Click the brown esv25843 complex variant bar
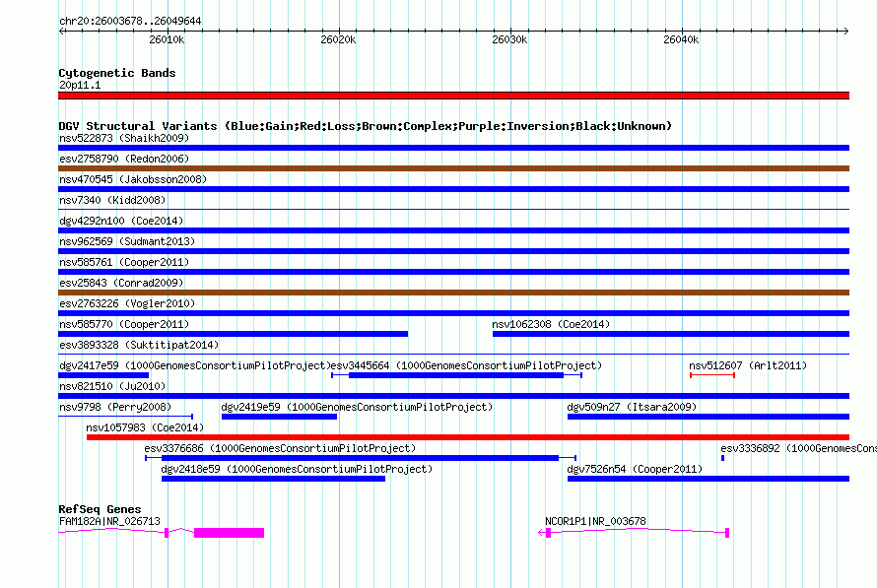877x588 pixels. point(453,293)
